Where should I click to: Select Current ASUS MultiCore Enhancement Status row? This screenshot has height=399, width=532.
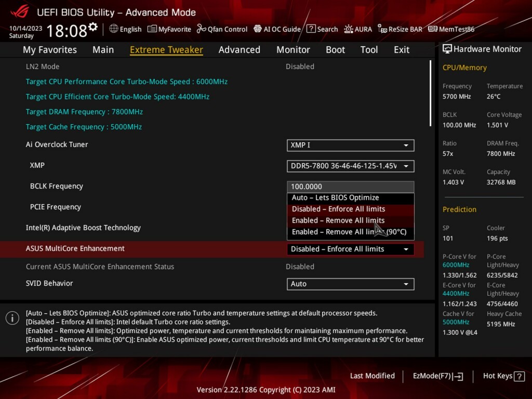pyautogui.click(x=212, y=267)
